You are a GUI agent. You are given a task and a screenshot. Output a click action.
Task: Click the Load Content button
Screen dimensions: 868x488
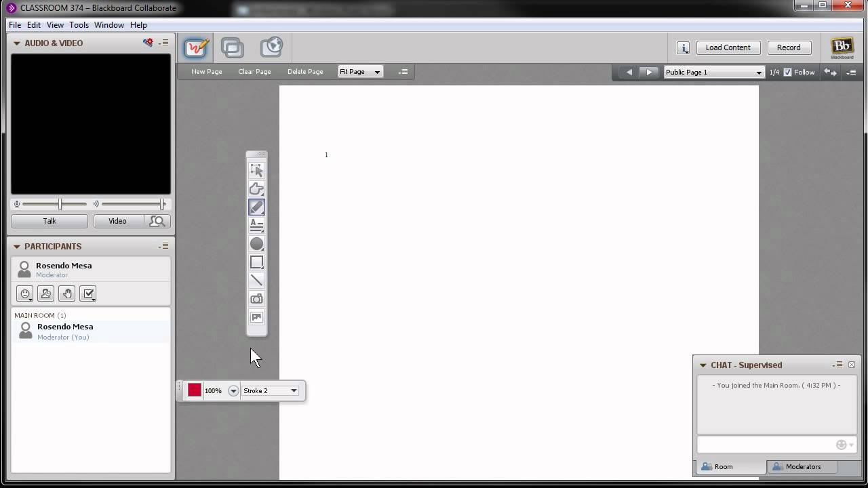click(x=728, y=47)
